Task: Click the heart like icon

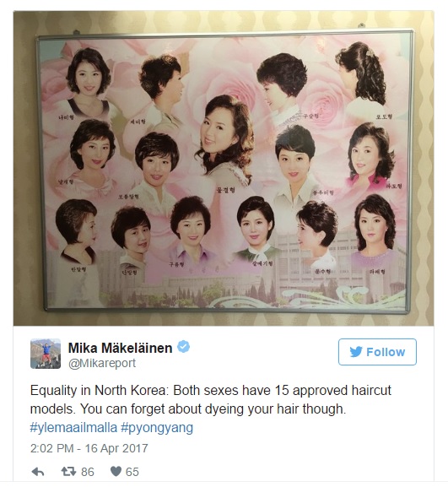Action: click(116, 472)
